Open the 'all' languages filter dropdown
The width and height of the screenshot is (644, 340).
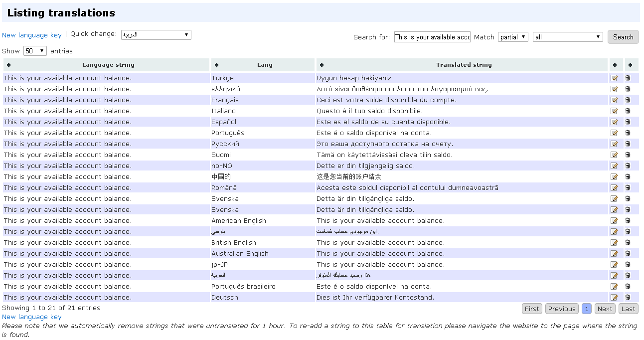pos(568,37)
